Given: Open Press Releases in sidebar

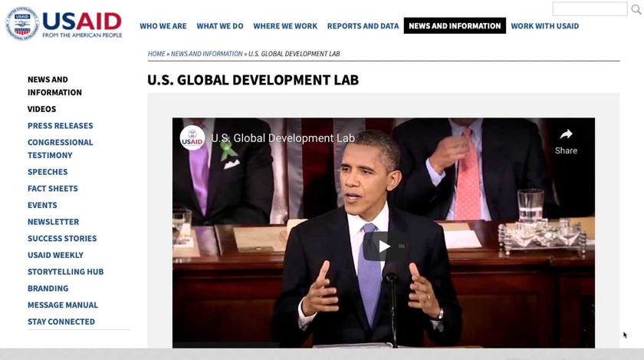Looking at the screenshot, I should tap(60, 126).
